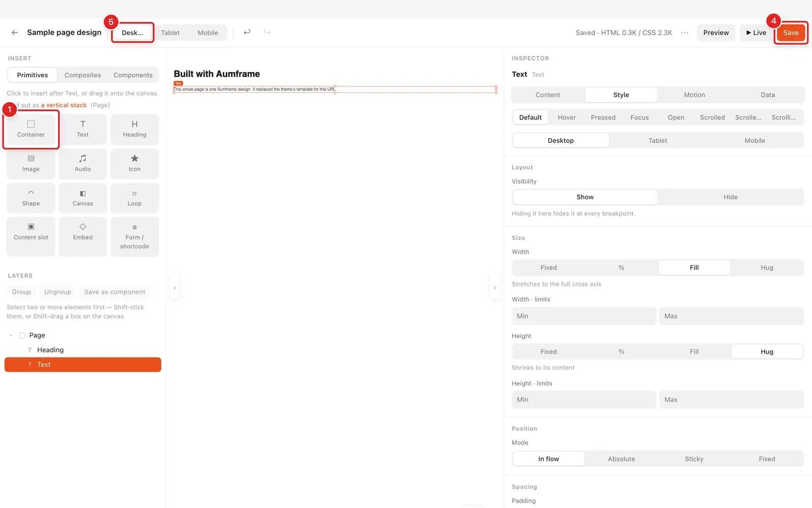Switch to the Components tab
The image size is (812, 508).
(x=133, y=75)
